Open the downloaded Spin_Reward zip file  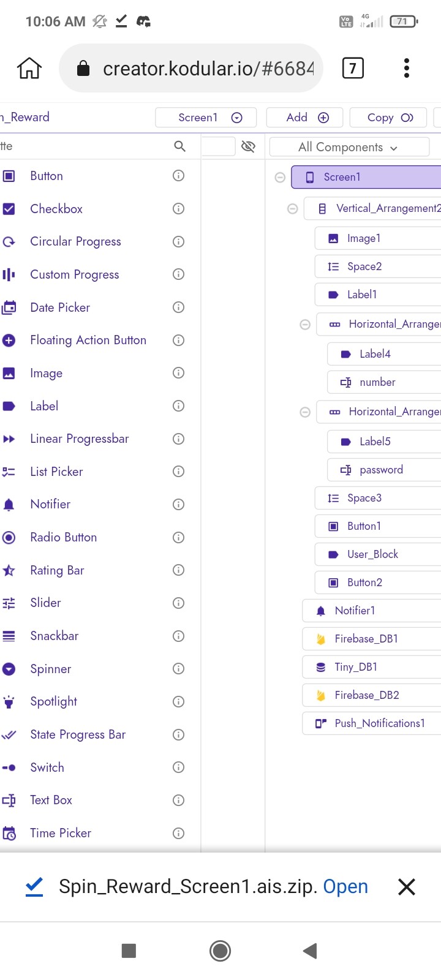point(345,886)
